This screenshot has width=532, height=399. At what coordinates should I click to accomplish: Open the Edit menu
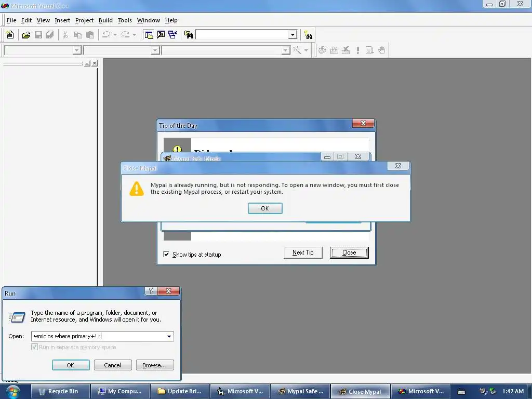pos(26,20)
